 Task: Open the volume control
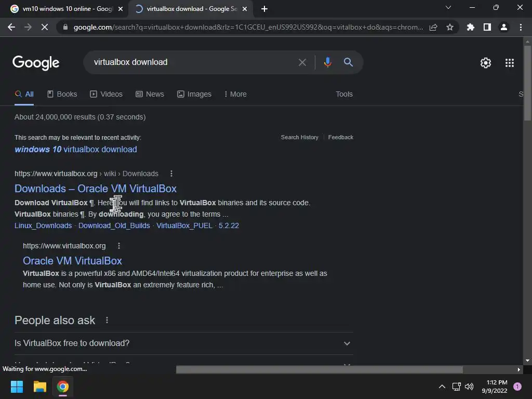pos(469,387)
